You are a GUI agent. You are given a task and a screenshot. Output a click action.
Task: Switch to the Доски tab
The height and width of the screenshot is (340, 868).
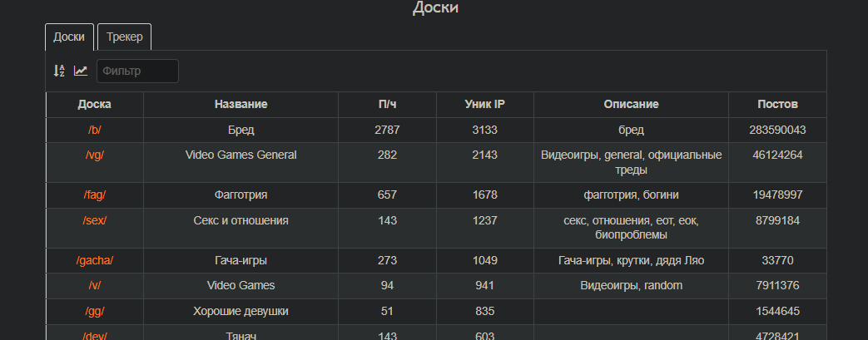click(69, 37)
